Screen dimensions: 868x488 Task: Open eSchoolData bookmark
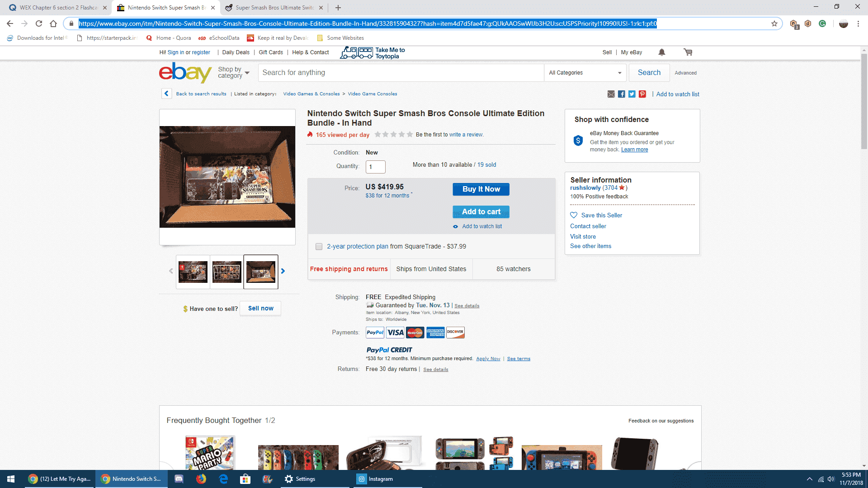click(x=219, y=38)
